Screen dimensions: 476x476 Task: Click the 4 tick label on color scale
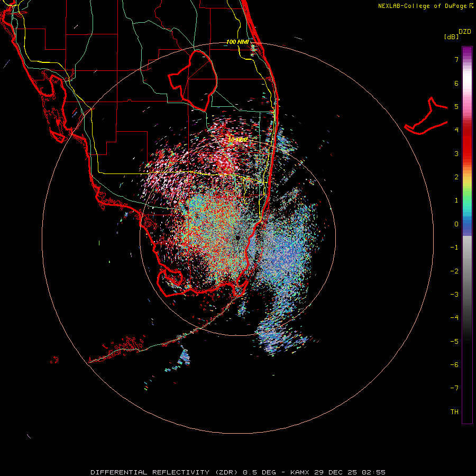456,130
